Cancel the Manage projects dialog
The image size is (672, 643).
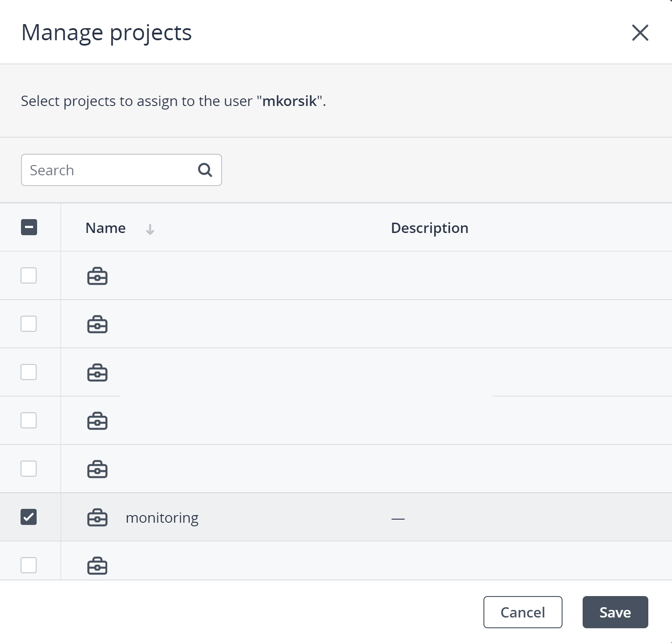pyautogui.click(x=523, y=612)
